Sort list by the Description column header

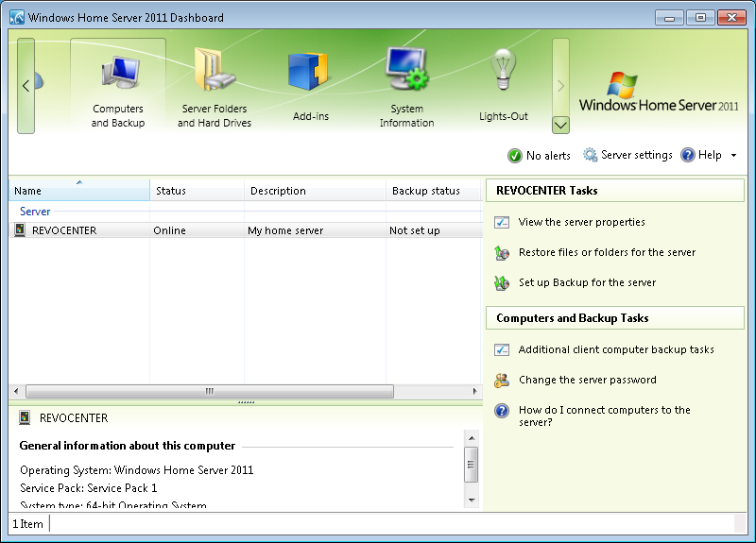click(x=316, y=191)
